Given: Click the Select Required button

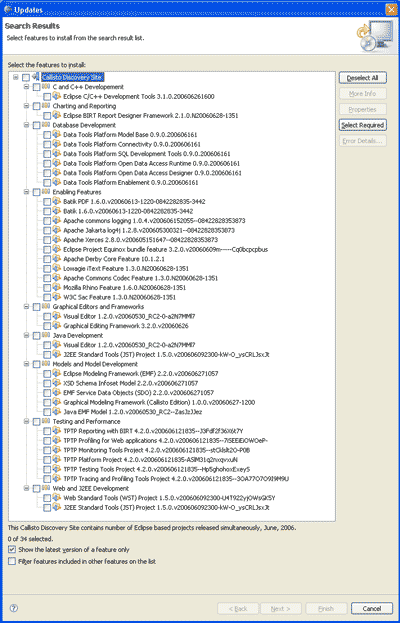Looking at the screenshot, I should [363, 125].
